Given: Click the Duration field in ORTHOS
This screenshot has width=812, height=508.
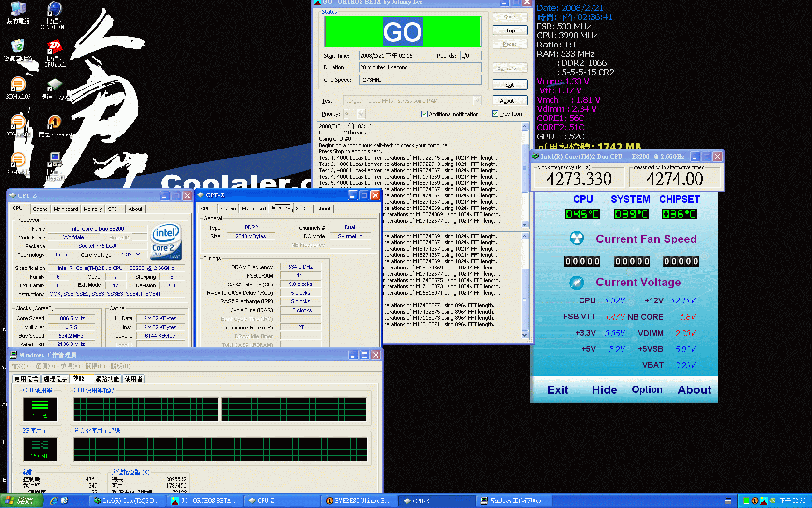Looking at the screenshot, I should point(420,67).
